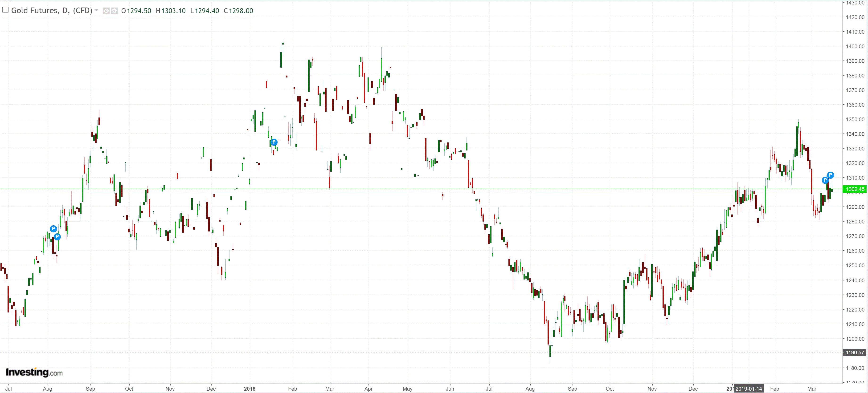Click 1400.00 on the price scale
This screenshot has width=868, height=393.
pos(855,46)
